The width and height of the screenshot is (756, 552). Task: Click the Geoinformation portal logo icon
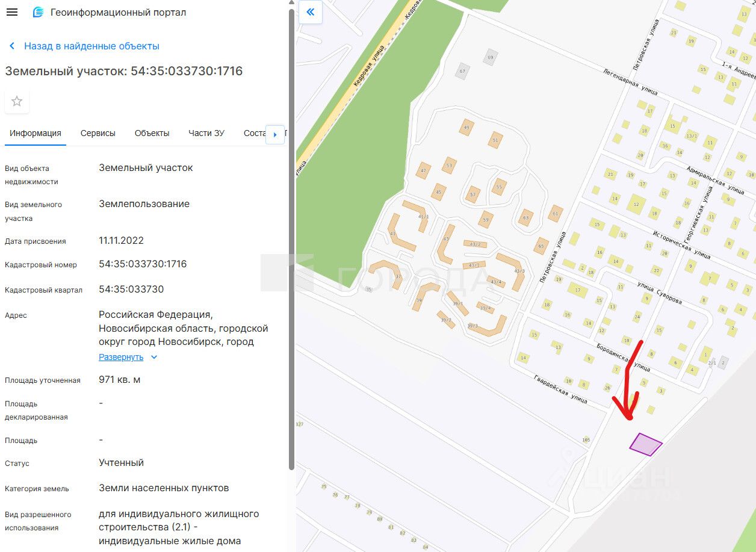39,12
